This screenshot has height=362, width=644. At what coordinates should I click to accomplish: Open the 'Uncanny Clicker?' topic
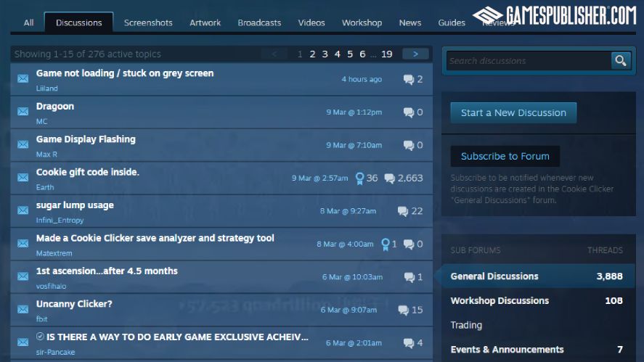(x=74, y=304)
